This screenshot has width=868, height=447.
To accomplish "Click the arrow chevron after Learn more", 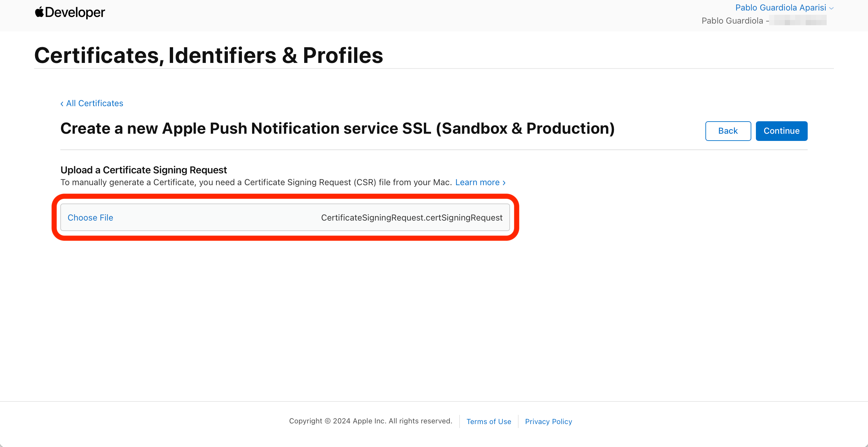I will (x=504, y=183).
